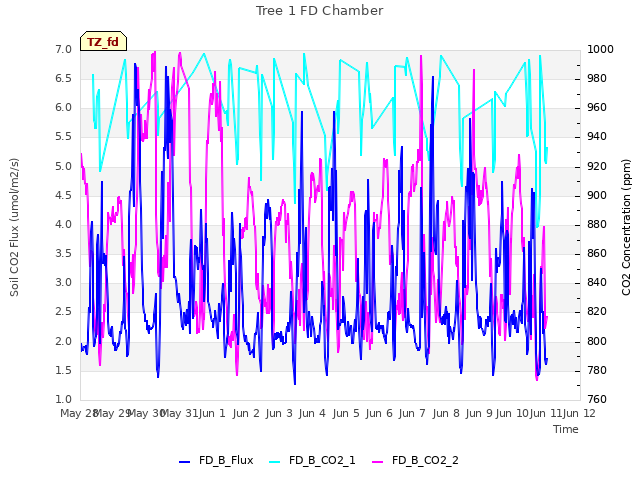Viewport: 640px width, 480px height.
Task: Click the Jun 12 date tick label
Action: tap(579, 413)
